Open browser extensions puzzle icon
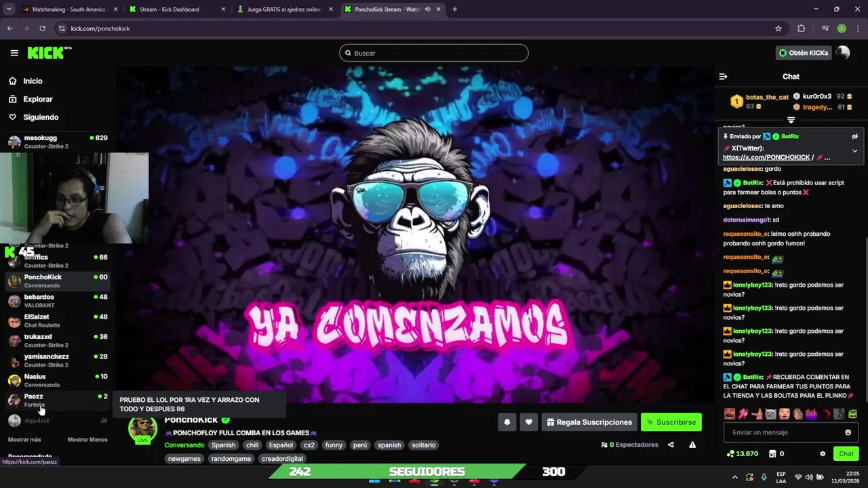The image size is (868, 488). pyautogui.click(x=801, y=28)
